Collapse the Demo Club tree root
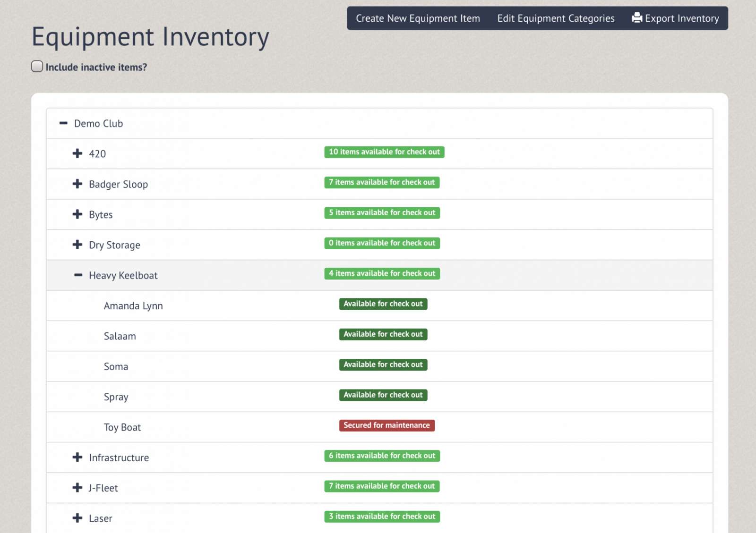The height and width of the screenshot is (533, 756). pyautogui.click(x=63, y=123)
